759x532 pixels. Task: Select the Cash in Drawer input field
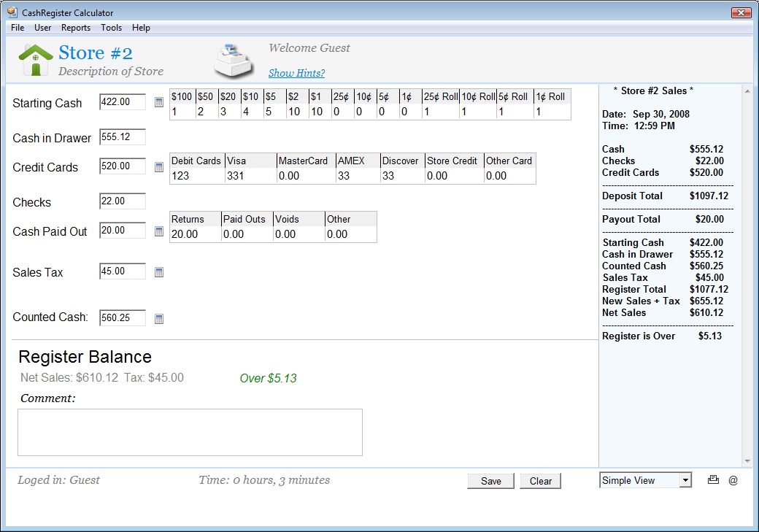pyautogui.click(x=121, y=136)
